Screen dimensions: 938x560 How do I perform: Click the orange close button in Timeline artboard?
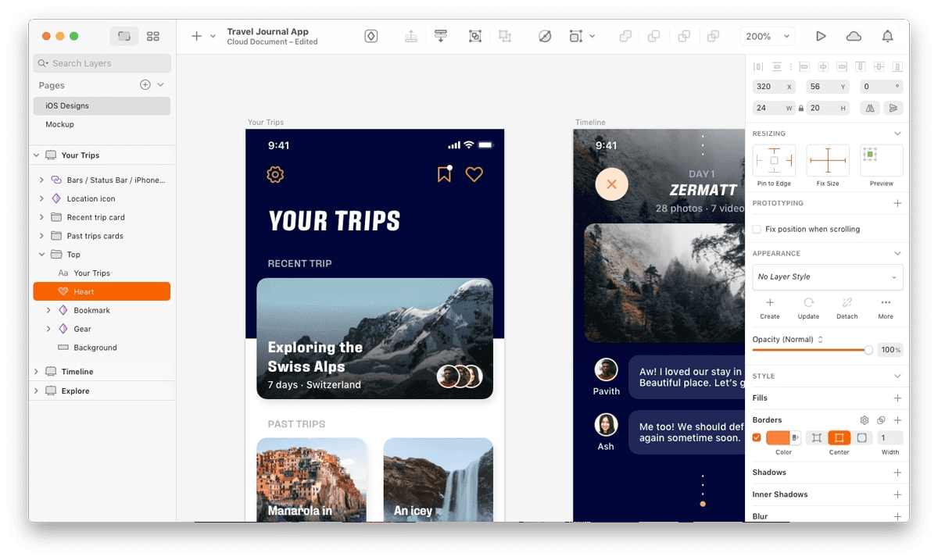coord(612,184)
